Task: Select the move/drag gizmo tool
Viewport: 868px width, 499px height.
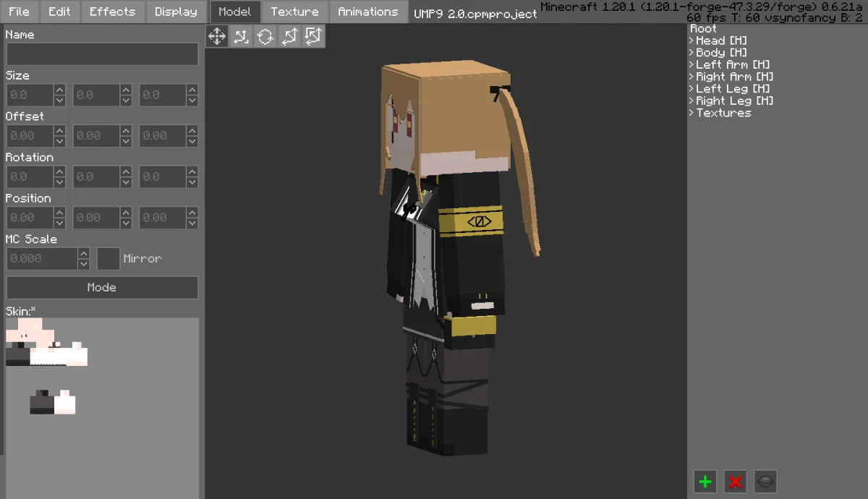Action: tap(217, 36)
